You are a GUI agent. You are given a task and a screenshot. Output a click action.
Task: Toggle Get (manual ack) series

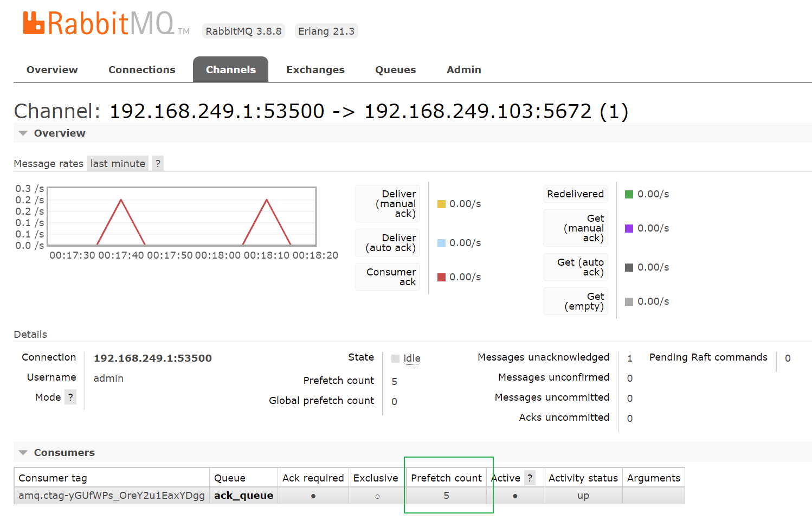pyautogui.click(x=576, y=228)
